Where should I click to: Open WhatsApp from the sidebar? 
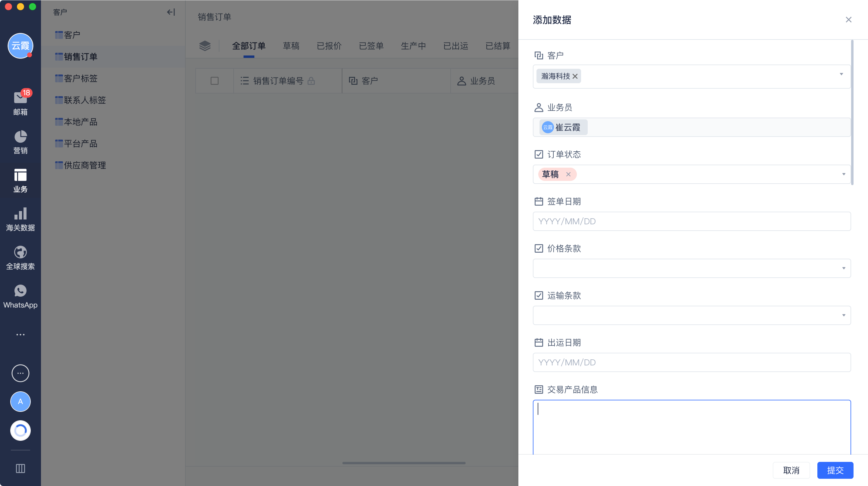pyautogui.click(x=20, y=291)
